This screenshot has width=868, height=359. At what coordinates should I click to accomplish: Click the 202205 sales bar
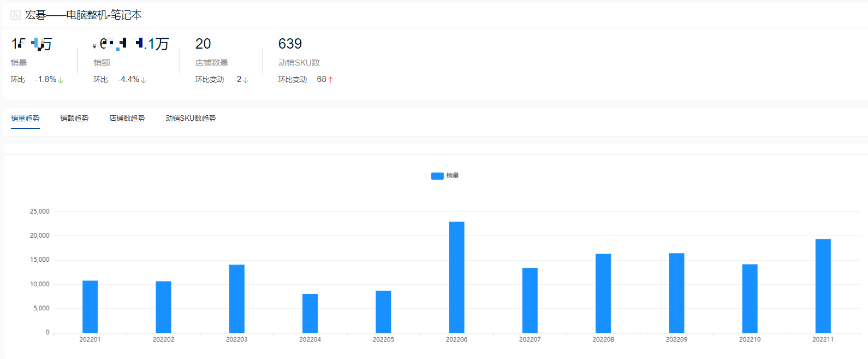(x=383, y=312)
